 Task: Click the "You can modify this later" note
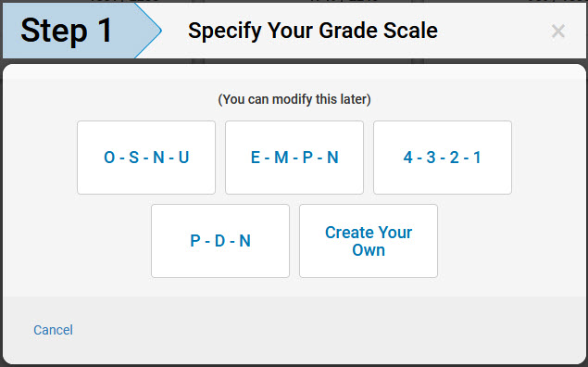[x=294, y=99]
